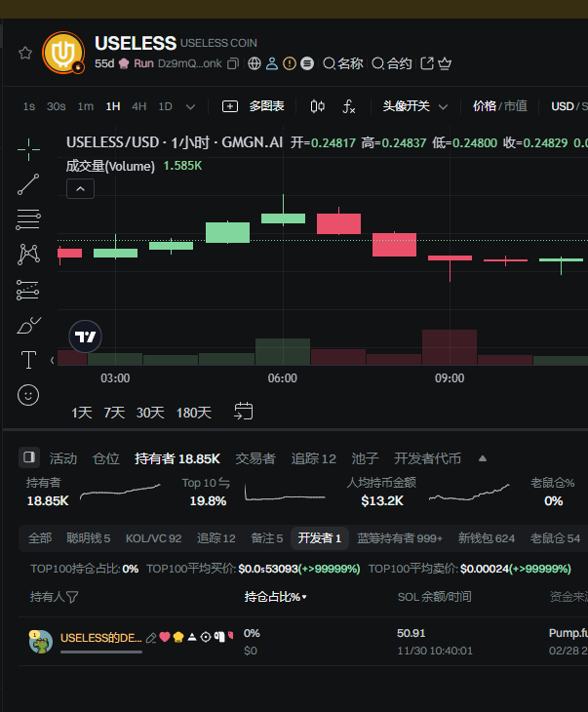Switch to the 池子 tab

pos(365,458)
